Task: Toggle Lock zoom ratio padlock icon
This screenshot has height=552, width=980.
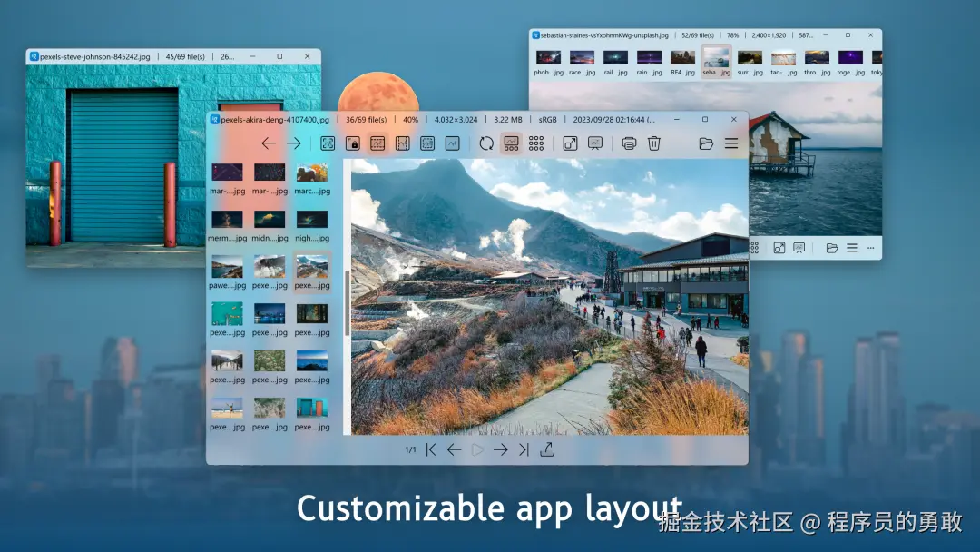Action: pyautogui.click(x=352, y=143)
